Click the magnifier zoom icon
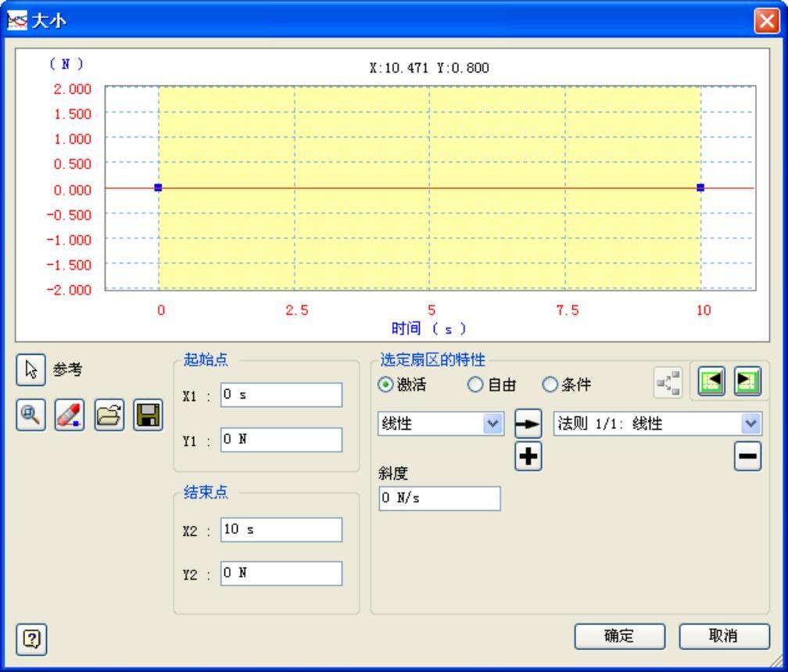 point(30,415)
